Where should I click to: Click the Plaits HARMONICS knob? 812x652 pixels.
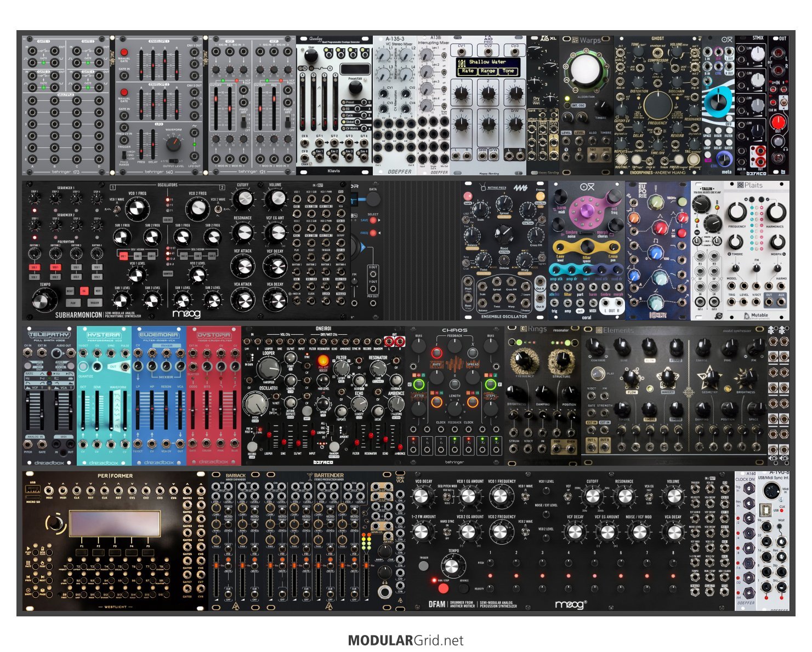[775, 212]
